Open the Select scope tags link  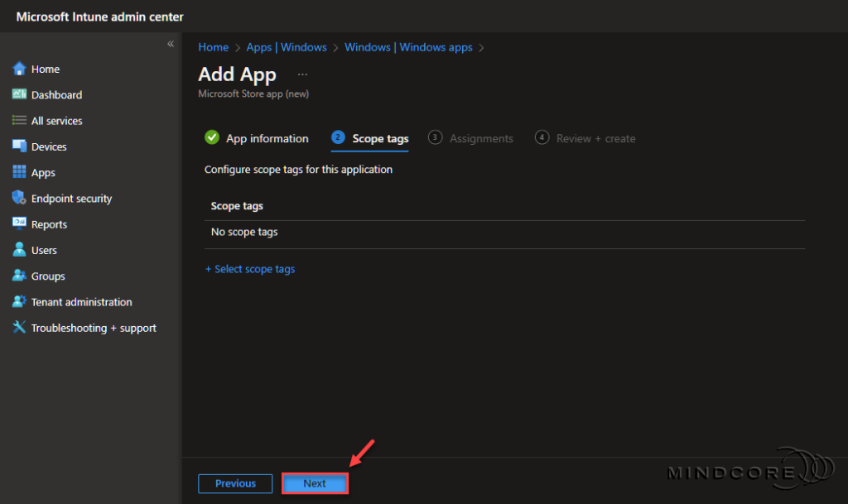click(250, 268)
